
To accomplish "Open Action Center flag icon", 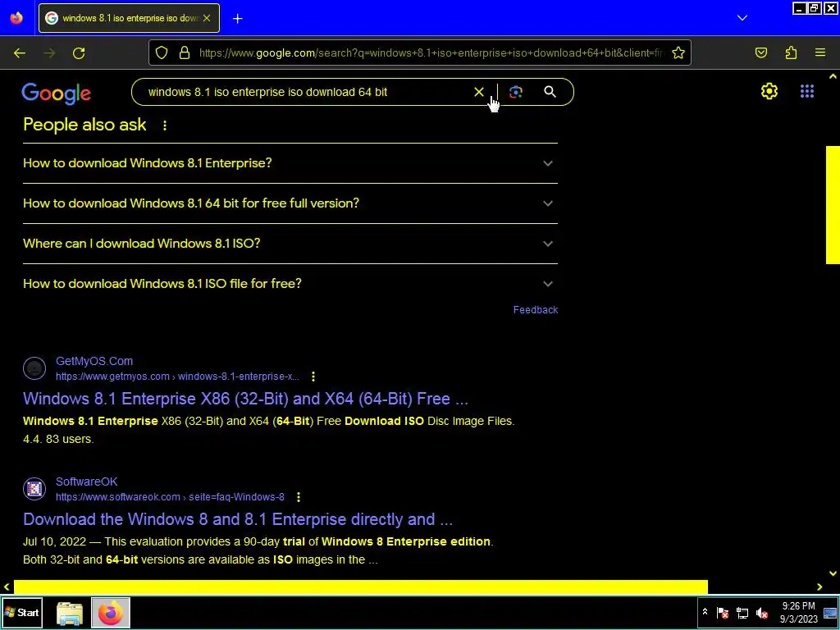I will click(x=723, y=613).
